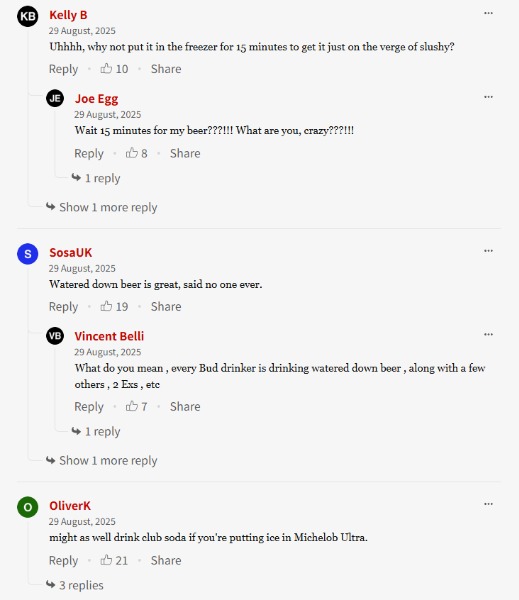The height and width of the screenshot is (600, 519).
Task: Click Joe Egg's JE avatar
Action: click(x=55, y=98)
